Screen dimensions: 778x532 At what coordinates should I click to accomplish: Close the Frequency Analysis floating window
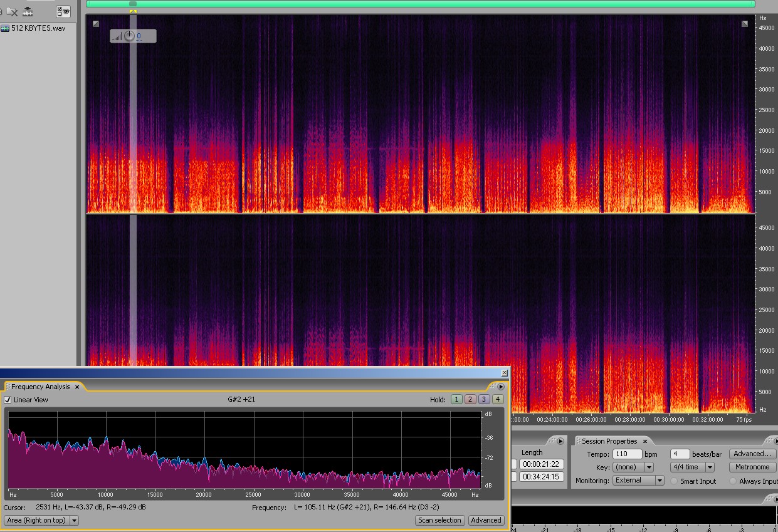coord(504,373)
